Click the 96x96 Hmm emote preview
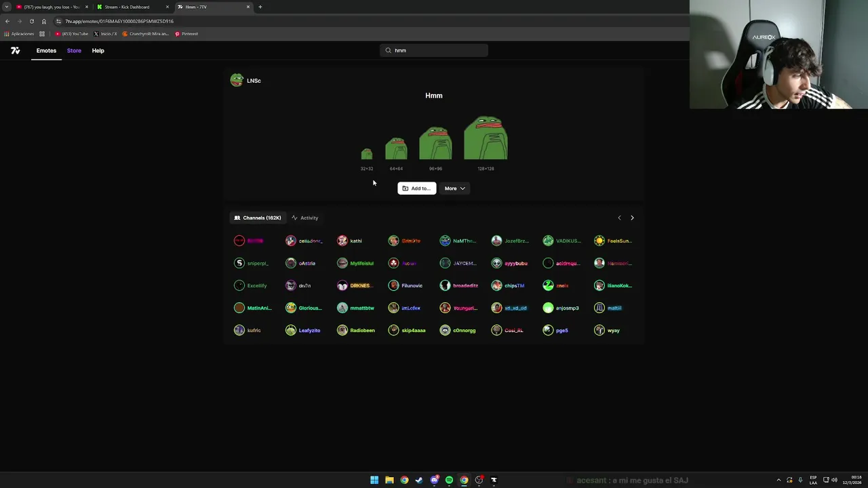The width and height of the screenshot is (868, 488). click(435, 143)
